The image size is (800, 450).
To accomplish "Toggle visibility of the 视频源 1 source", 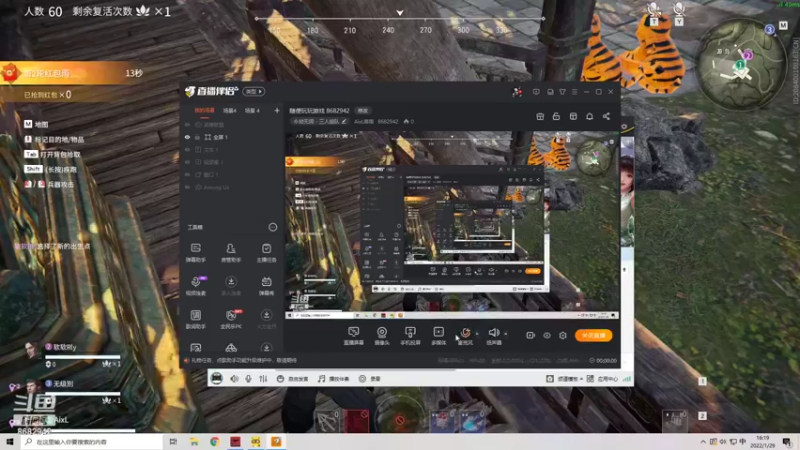I will (187, 162).
